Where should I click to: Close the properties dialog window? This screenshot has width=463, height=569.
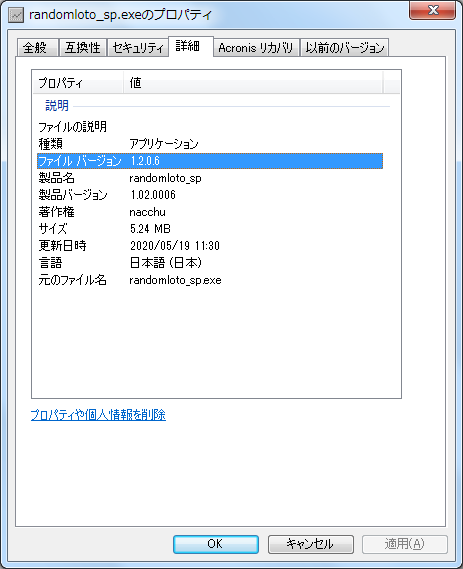pyautogui.click(x=432, y=10)
